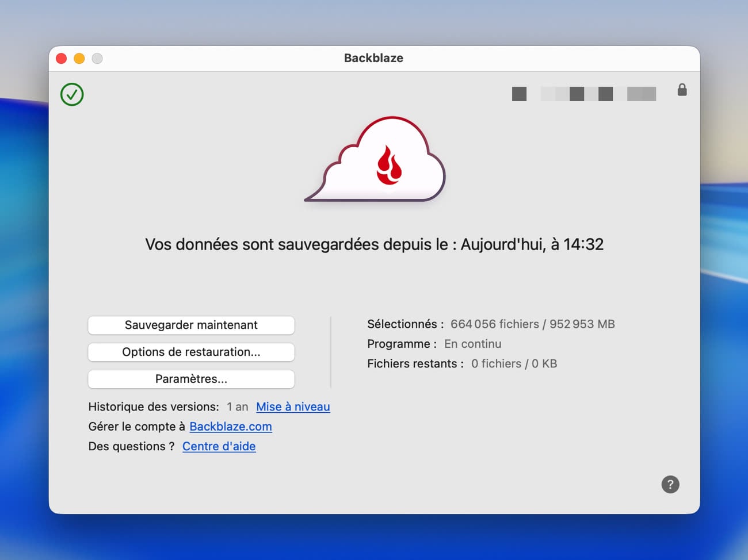Open help via the question mark icon

pos(670,484)
